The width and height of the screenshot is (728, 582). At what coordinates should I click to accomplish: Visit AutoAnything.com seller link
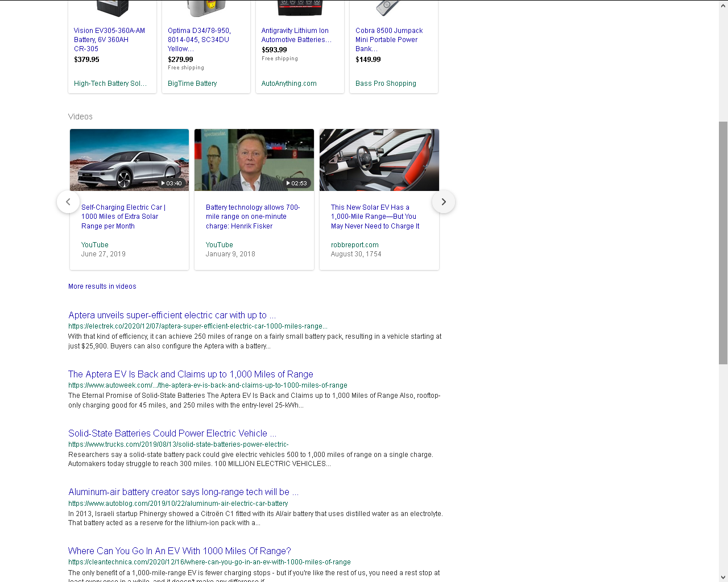[289, 84]
